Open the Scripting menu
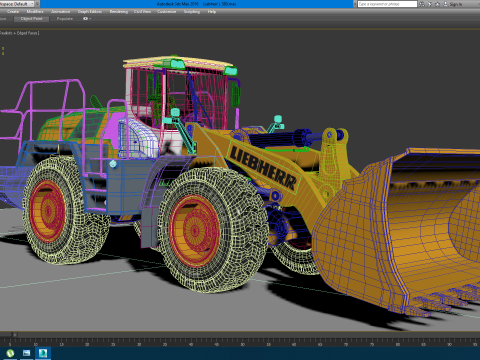Image resolution: width=480 pixels, height=360 pixels. click(x=192, y=12)
